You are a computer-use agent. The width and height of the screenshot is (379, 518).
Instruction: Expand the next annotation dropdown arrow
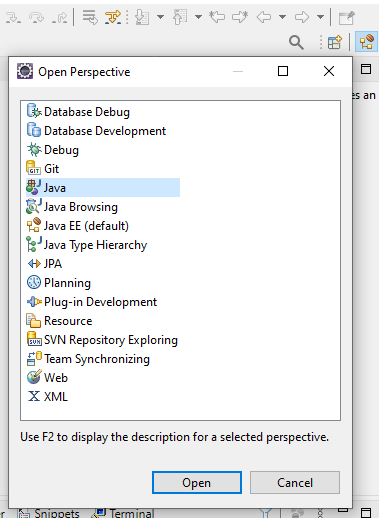[160, 17]
